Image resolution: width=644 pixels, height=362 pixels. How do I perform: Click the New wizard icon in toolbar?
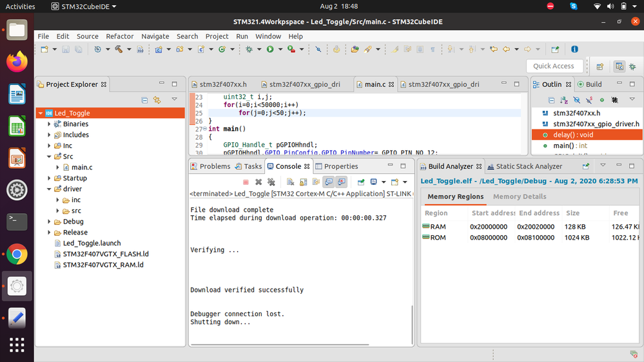point(44,49)
